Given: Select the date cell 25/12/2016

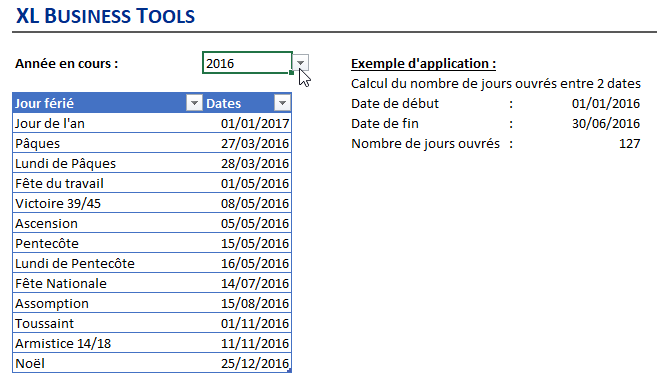Looking at the screenshot, I should pos(247,363).
